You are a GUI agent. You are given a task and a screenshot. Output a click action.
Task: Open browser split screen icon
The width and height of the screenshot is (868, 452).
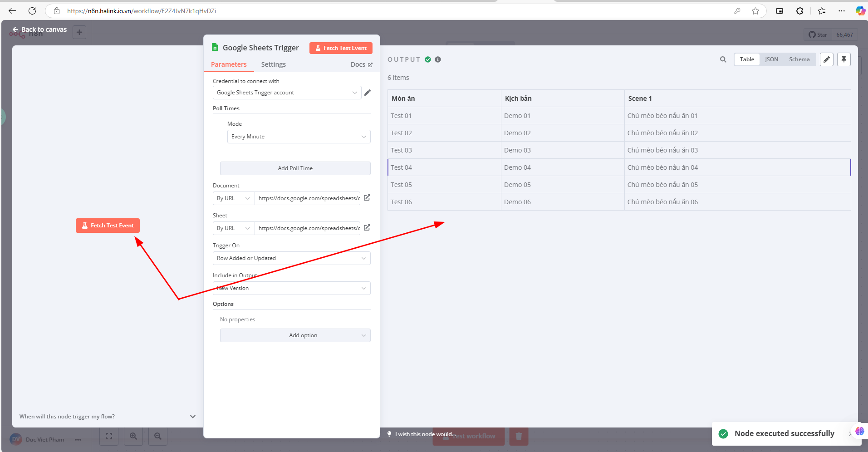pos(780,11)
